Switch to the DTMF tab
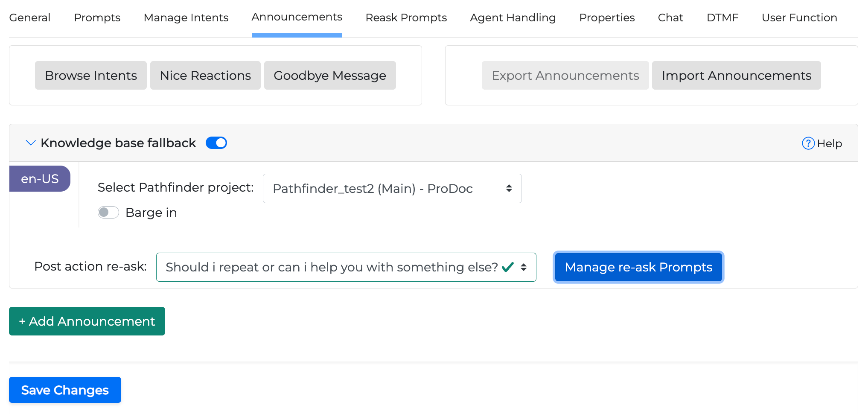868x414 pixels. tap(722, 17)
